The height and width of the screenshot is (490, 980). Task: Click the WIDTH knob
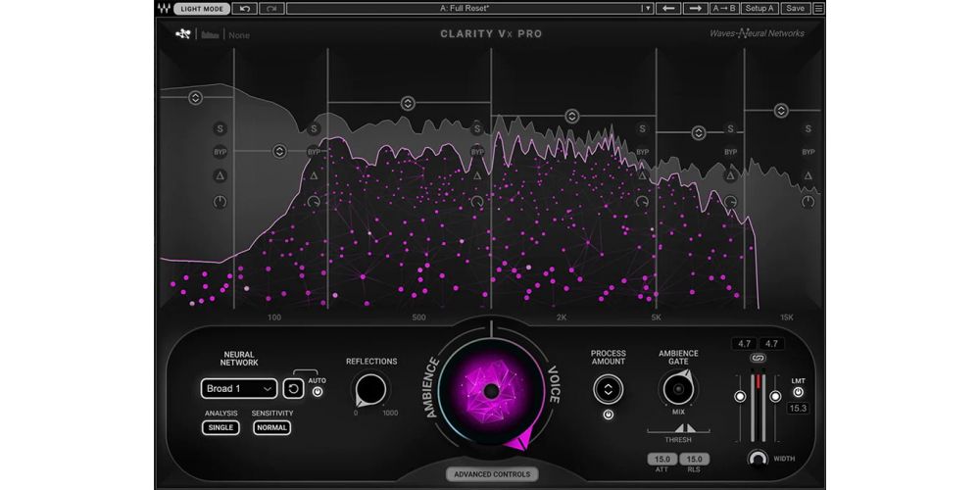tap(758, 459)
